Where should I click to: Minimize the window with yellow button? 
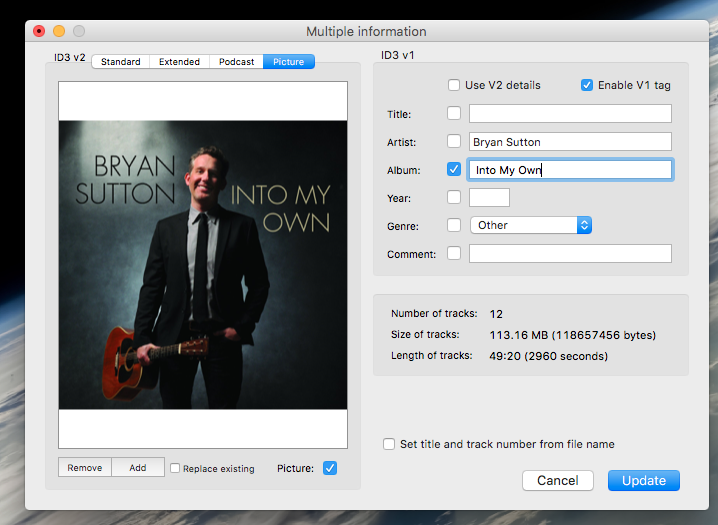pos(59,31)
